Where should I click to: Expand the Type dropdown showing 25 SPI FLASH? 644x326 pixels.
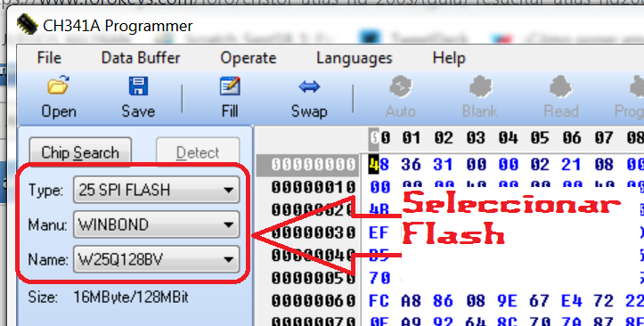(156, 190)
